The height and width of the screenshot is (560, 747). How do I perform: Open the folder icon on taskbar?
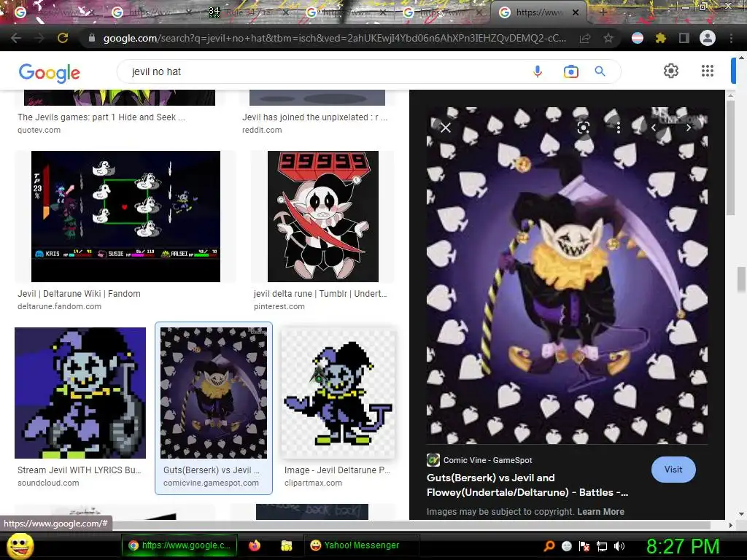point(286,545)
